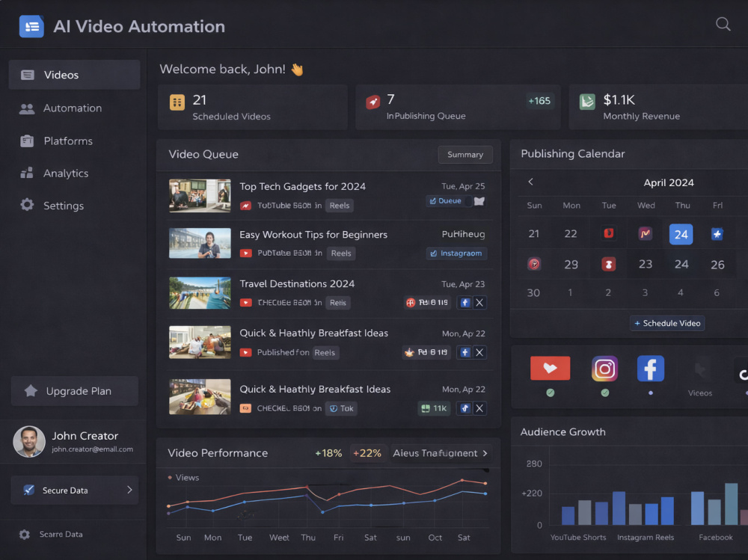Click the Reels tag on Easy Workout Tips
Viewport: 748px width, 560px height.
tap(341, 253)
